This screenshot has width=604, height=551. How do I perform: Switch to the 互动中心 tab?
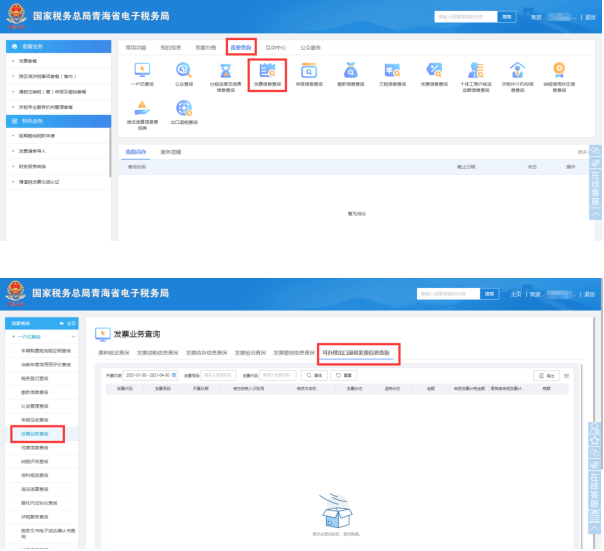point(275,47)
